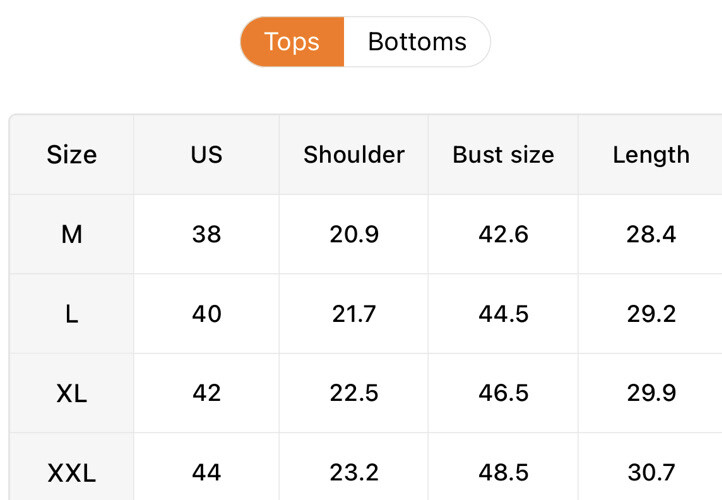Click the 22.5 shoulder measurement cell
The width and height of the screenshot is (722, 500).
tap(354, 393)
